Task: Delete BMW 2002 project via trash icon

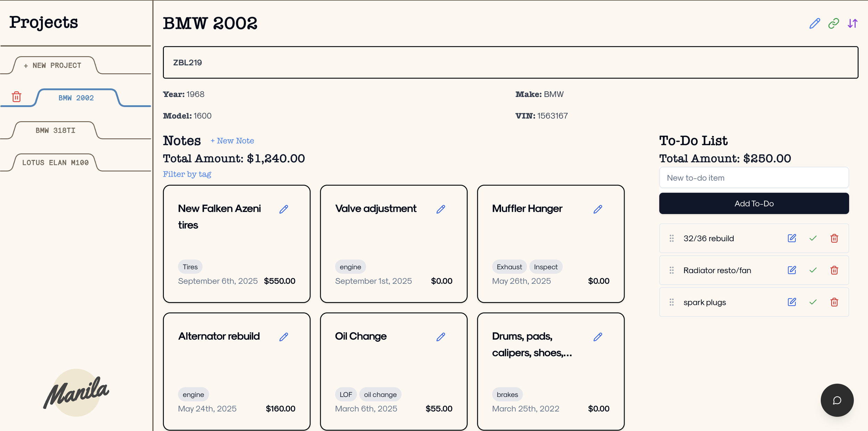Action: 16,97
